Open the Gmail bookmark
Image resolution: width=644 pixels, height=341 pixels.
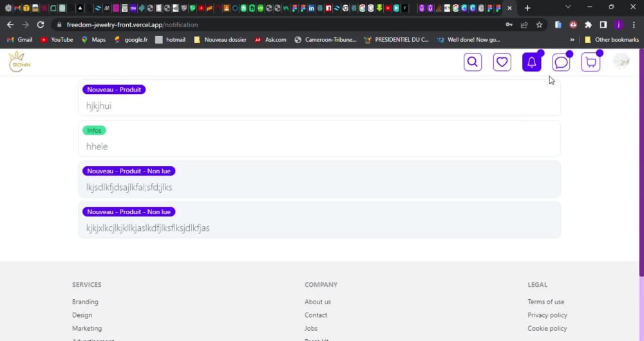coord(20,40)
